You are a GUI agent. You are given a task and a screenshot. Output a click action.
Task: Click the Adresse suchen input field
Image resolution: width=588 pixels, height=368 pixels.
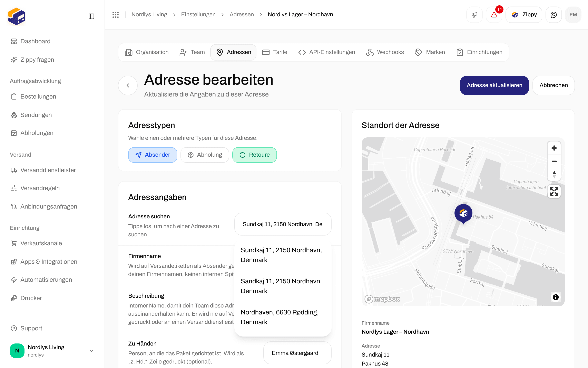pos(283,224)
